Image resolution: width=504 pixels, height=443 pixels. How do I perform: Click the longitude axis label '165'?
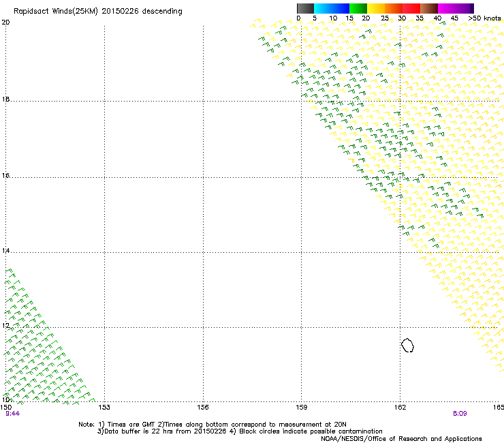tap(499, 408)
